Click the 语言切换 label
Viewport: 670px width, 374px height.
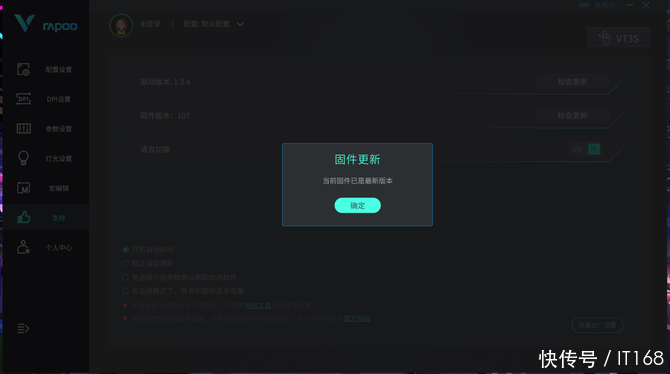point(155,149)
